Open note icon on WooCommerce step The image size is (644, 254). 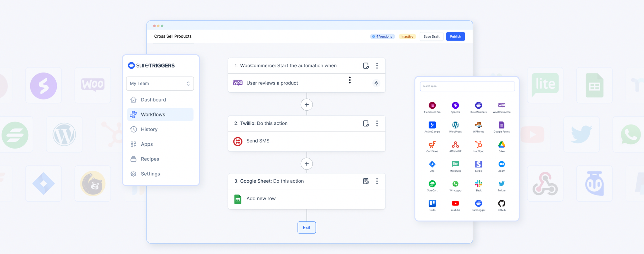366,66
